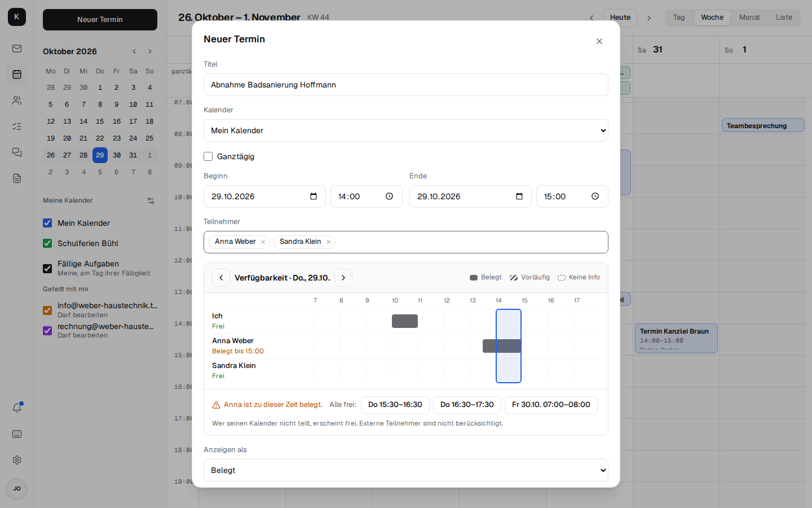Show the next day in availability
The height and width of the screenshot is (508, 812).
coord(343,278)
